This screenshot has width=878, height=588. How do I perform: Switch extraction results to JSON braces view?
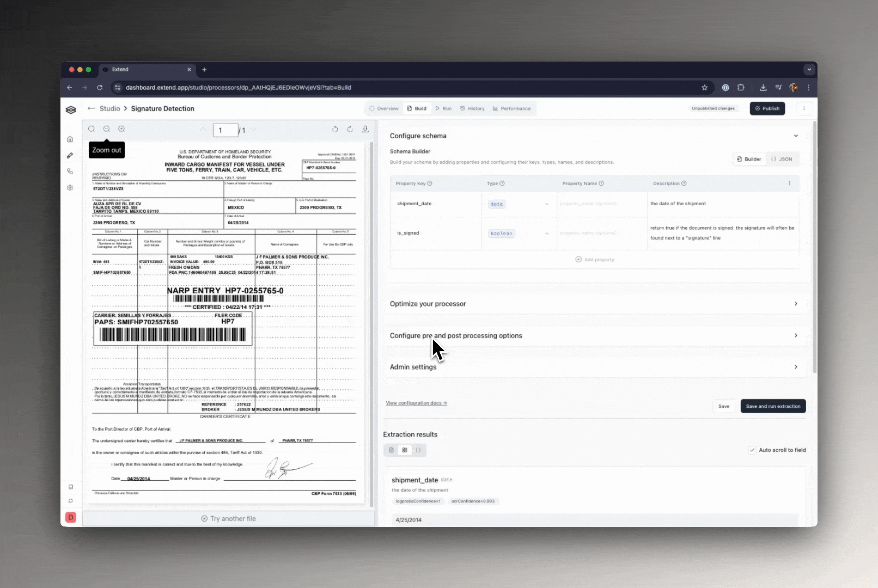point(418,450)
